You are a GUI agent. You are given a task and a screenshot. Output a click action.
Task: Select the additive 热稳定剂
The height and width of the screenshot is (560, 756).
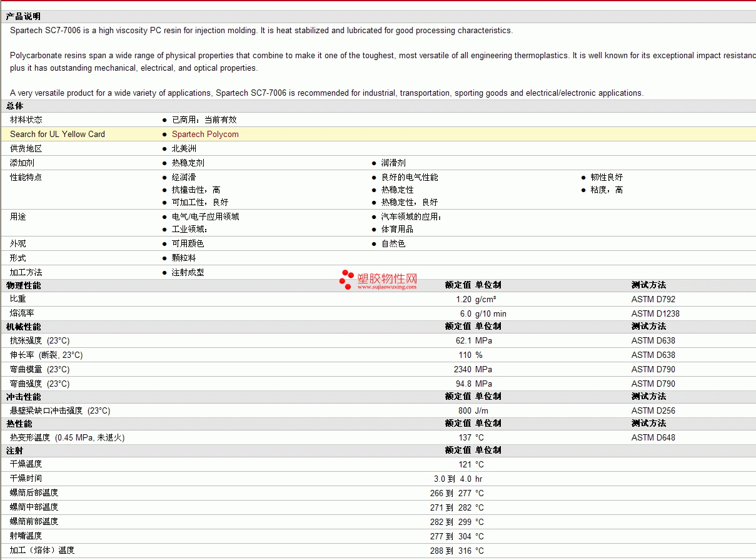pyautogui.click(x=188, y=163)
